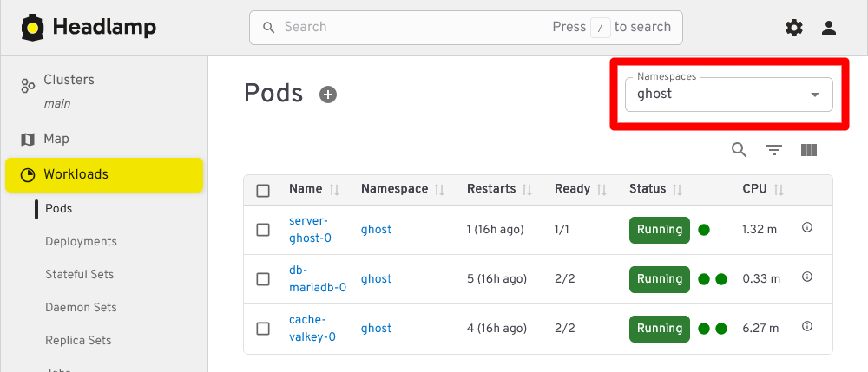This screenshot has height=372, width=868.
Task: Click the '0.33 m' CPU value
Action: point(761,279)
